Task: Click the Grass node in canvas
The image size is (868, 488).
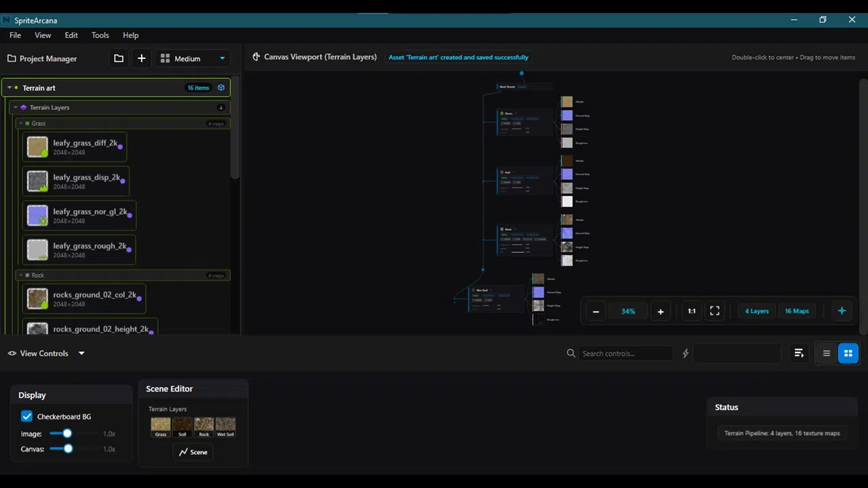Action: click(526, 122)
